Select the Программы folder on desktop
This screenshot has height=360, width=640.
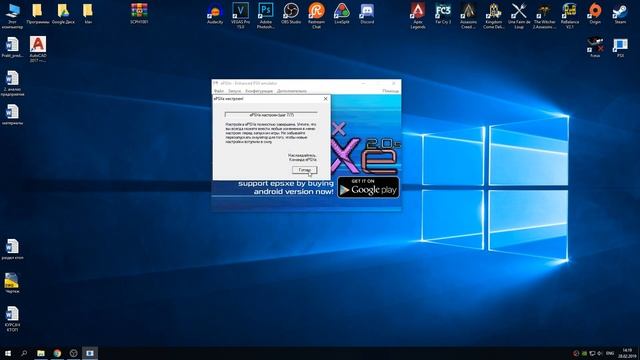38,13
